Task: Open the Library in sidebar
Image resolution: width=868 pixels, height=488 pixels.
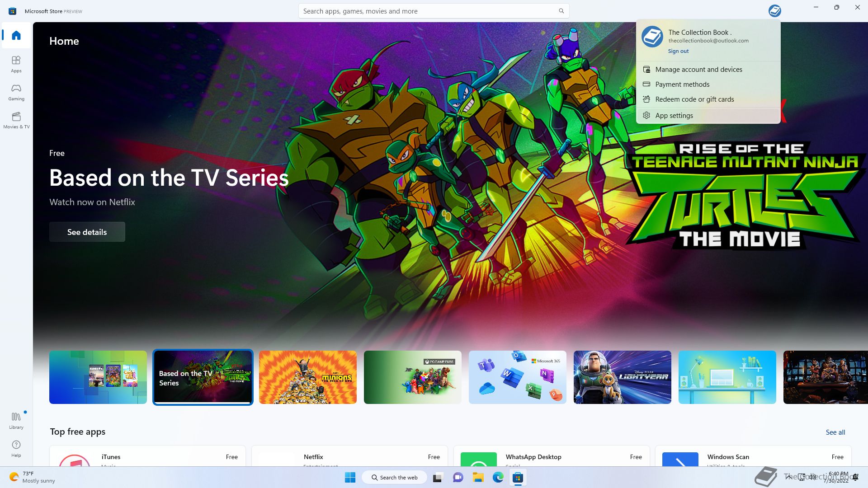Action: coord(16,421)
